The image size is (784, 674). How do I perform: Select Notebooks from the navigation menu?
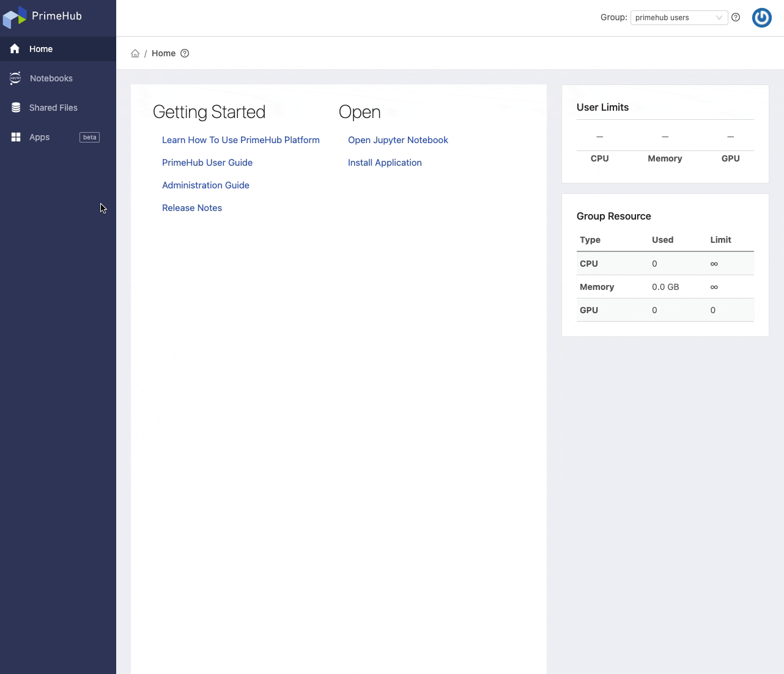tap(51, 78)
